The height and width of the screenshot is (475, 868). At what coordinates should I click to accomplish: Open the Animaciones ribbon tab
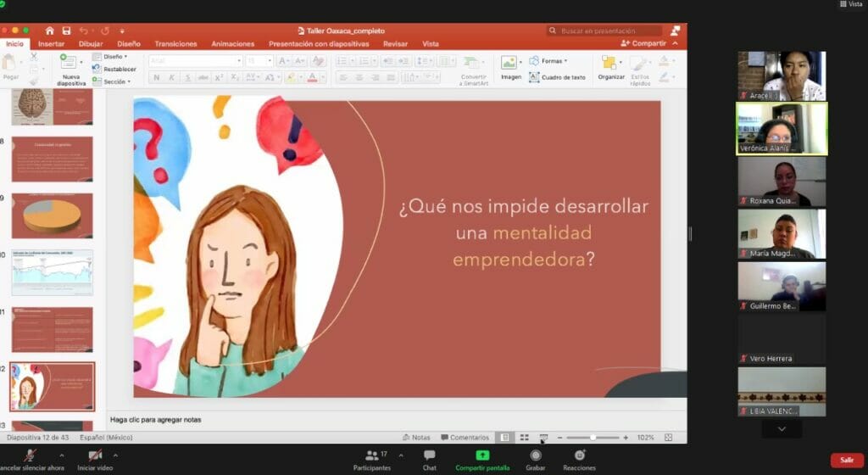pyautogui.click(x=232, y=44)
